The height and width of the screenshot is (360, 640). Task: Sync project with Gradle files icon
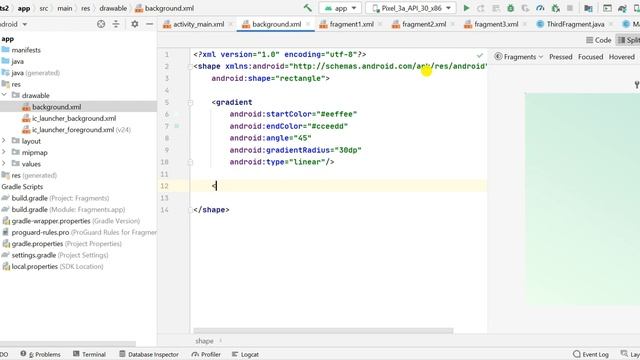click(x=622, y=8)
